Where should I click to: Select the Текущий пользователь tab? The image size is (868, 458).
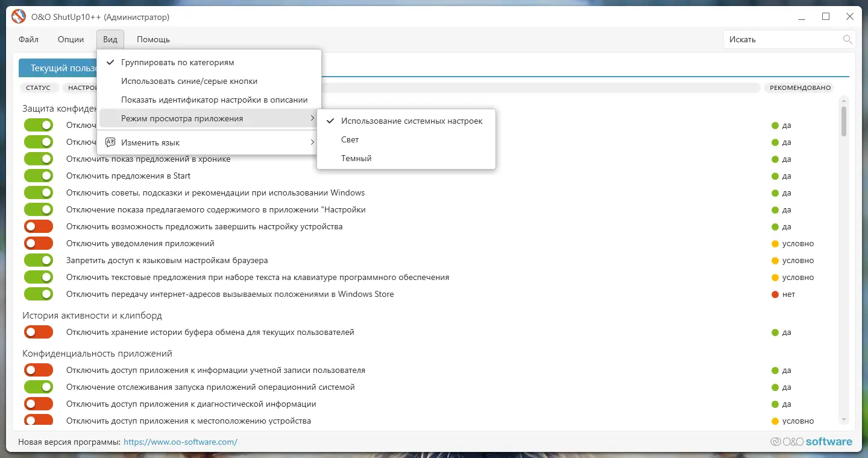point(58,68)
